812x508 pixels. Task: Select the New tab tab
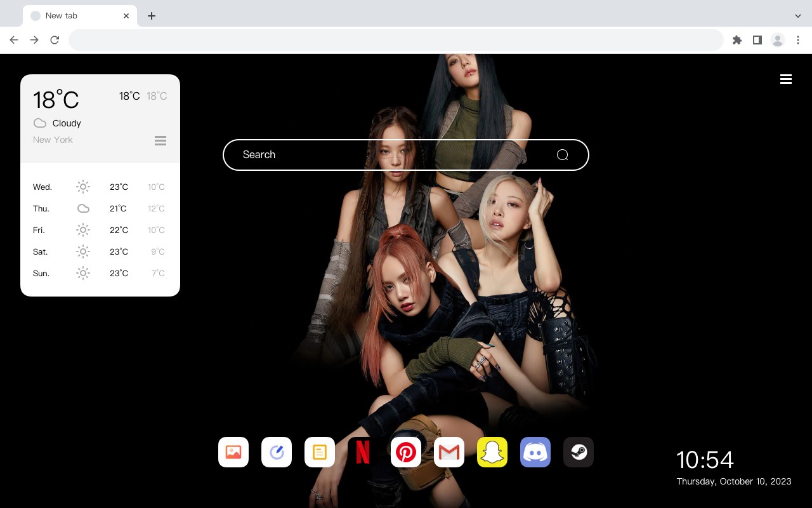coord(80,16)
